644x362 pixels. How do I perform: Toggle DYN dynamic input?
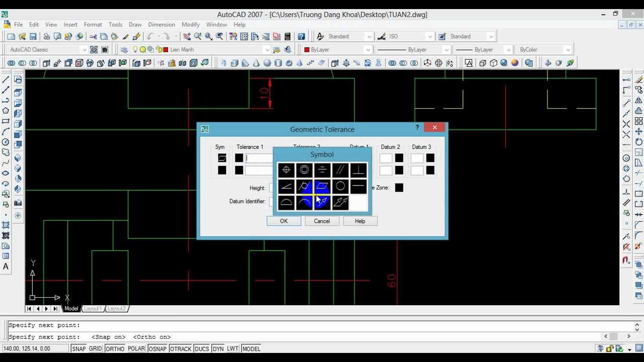[218, 348]
